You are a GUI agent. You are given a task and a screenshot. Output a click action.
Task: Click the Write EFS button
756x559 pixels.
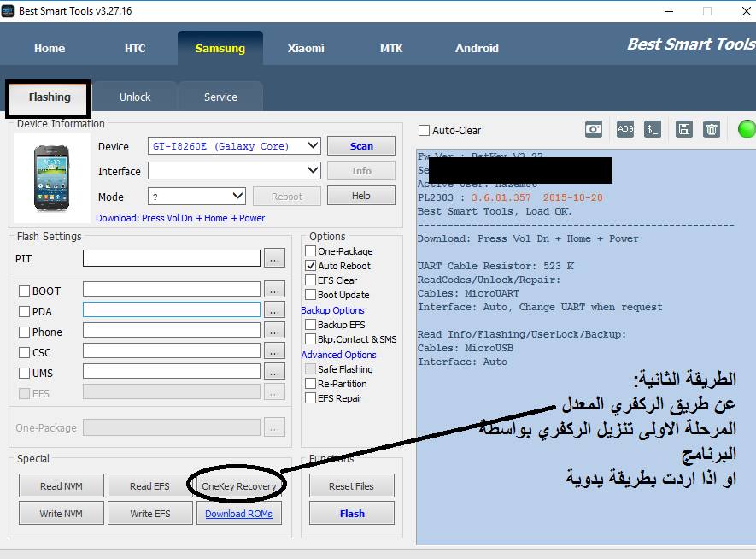pos(150,513)
